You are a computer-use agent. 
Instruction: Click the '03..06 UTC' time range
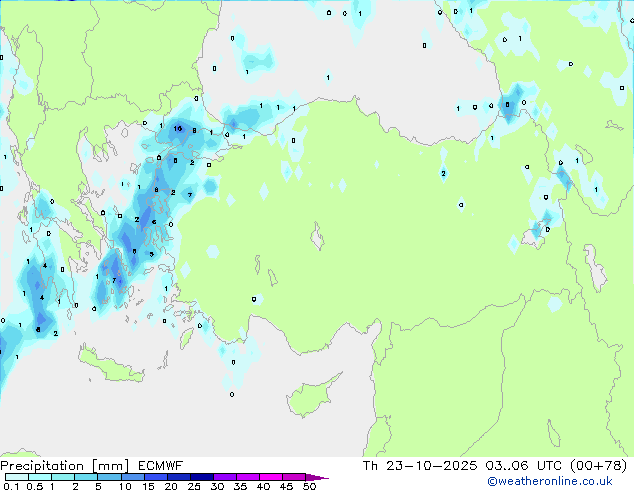pyautogui.click(x=524, y=466)
